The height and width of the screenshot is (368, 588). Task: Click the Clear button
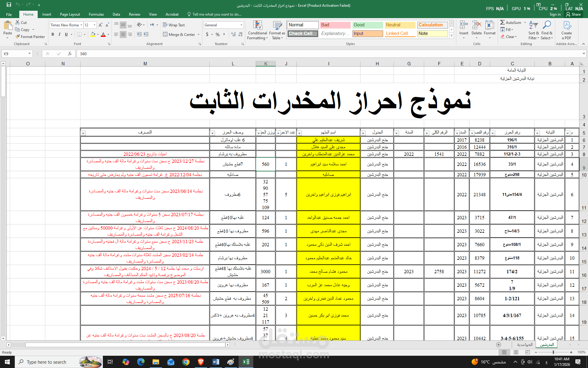click(509, 36)
